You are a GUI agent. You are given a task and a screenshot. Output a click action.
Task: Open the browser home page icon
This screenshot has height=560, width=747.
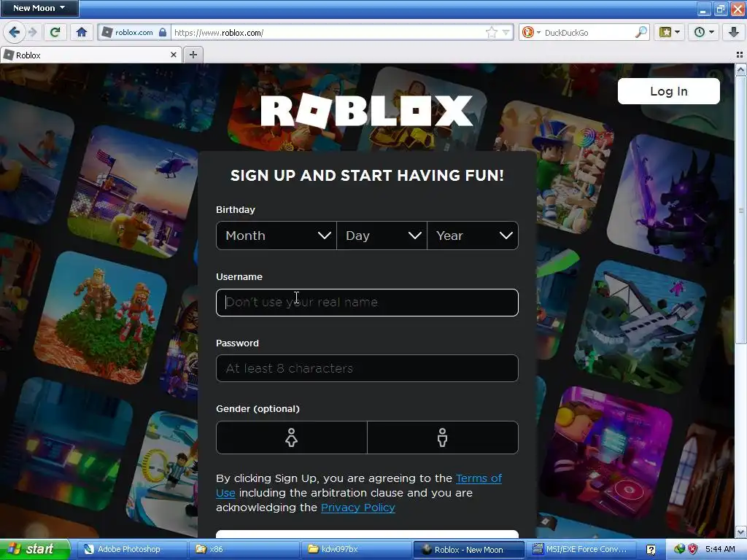82,32
